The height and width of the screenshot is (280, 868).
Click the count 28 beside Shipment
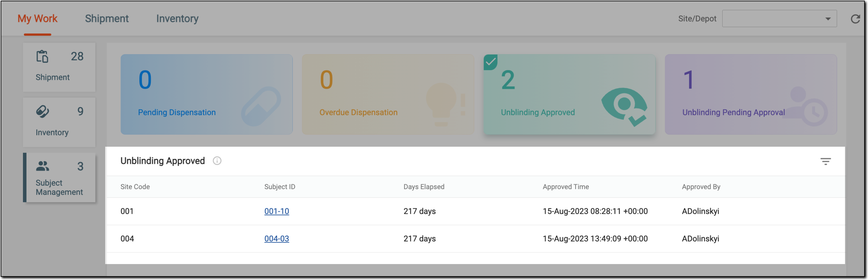[x=77, y=56]
